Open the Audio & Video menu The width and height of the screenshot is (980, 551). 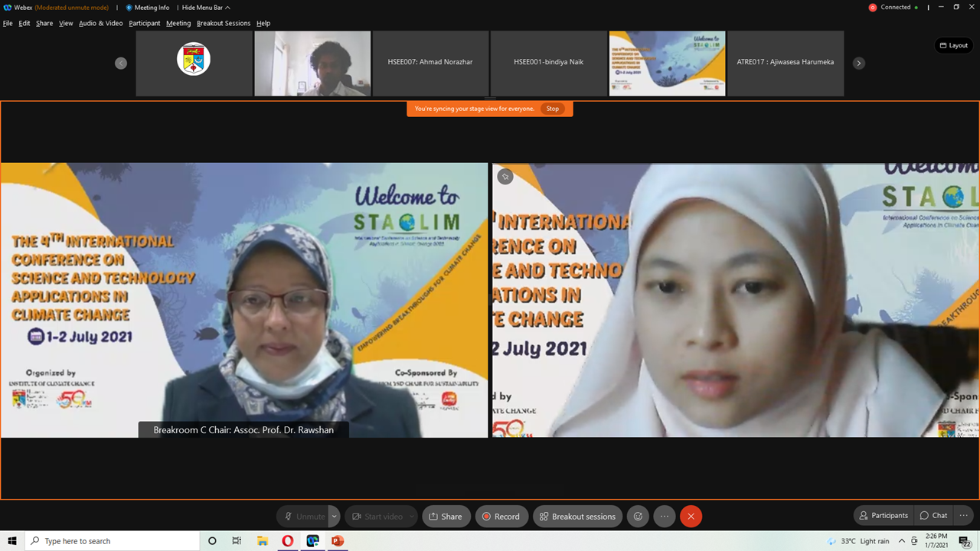click(x=100, y=23)
